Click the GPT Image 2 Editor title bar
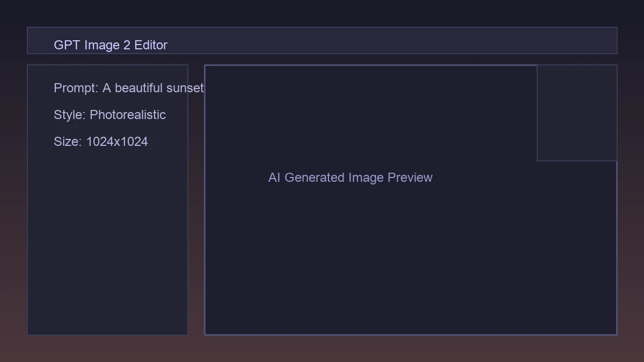Screen dimensions: 644x362 [322, 40]
